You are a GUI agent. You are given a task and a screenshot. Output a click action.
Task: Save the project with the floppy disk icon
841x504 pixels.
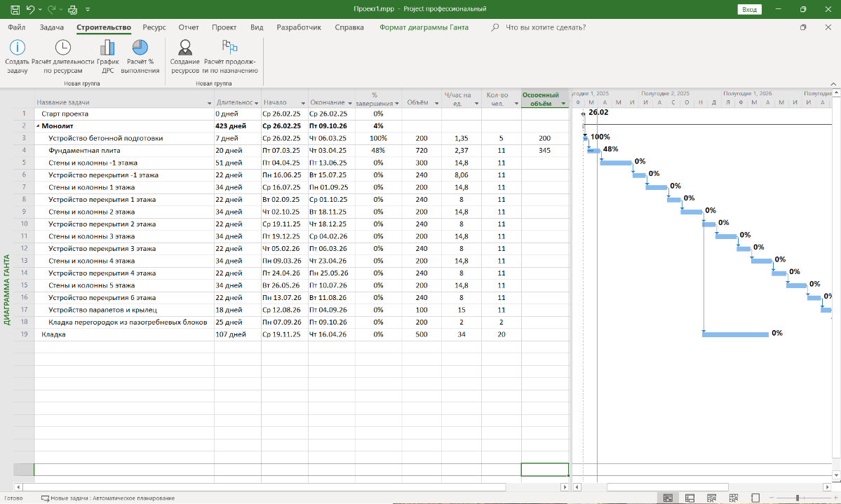tap(15, 9)
